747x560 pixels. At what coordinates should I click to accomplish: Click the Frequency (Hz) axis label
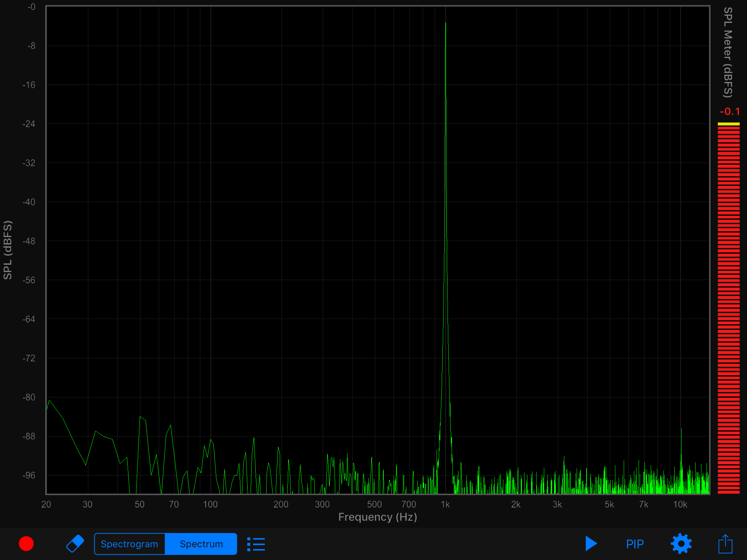tap(378, 517)
